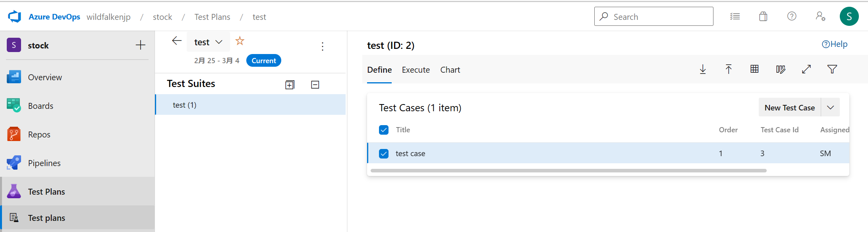Image resolution: width=868 pixels, height=232 pixels.
Task: Uncheck the 'test case' row checkbox
Action: coord(384,154)
